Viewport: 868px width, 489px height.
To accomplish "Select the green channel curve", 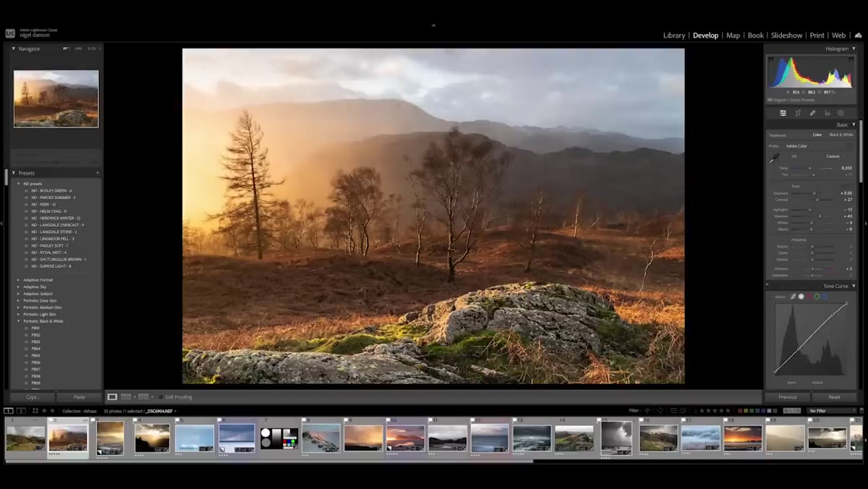I will (817, 297).
